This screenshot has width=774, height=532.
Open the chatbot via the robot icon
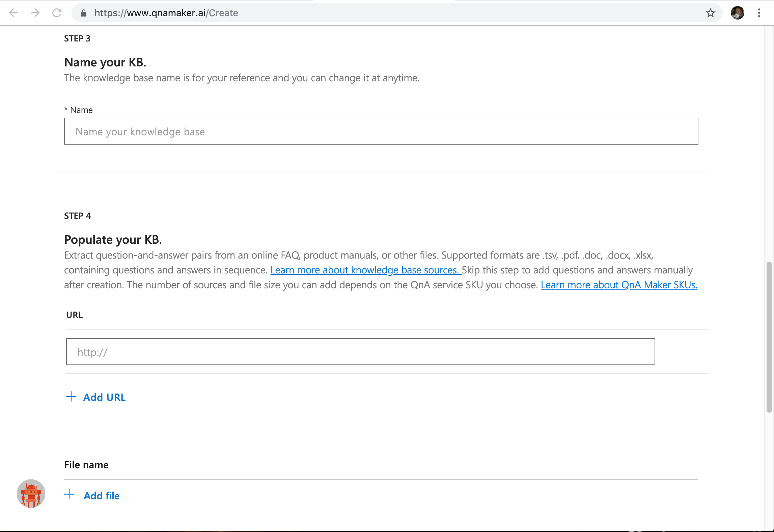point(30,494)
